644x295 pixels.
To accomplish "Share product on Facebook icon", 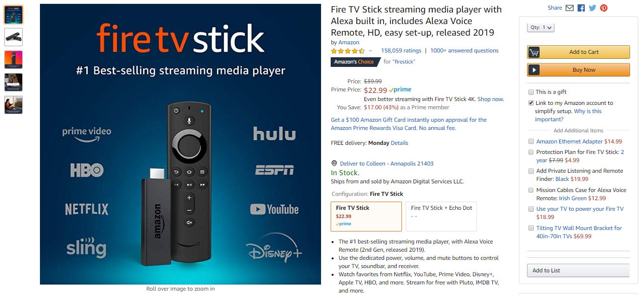I will [581, 8].
